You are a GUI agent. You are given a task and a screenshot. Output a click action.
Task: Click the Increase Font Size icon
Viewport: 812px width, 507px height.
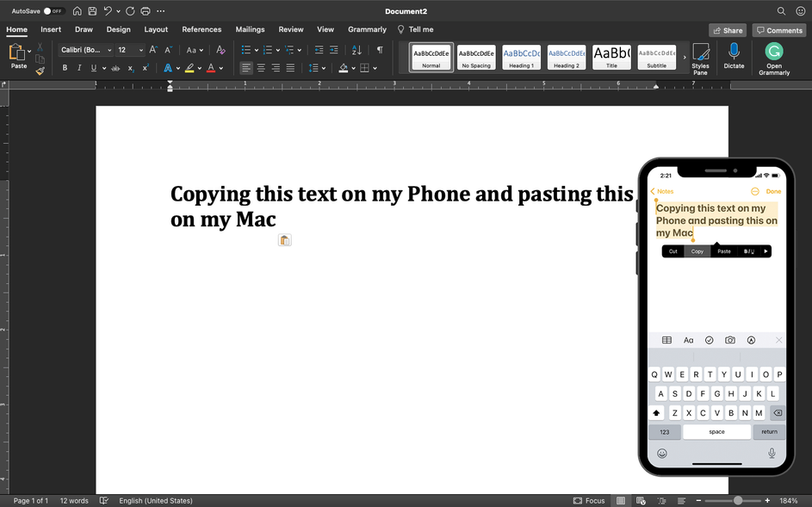pos(153,50)
